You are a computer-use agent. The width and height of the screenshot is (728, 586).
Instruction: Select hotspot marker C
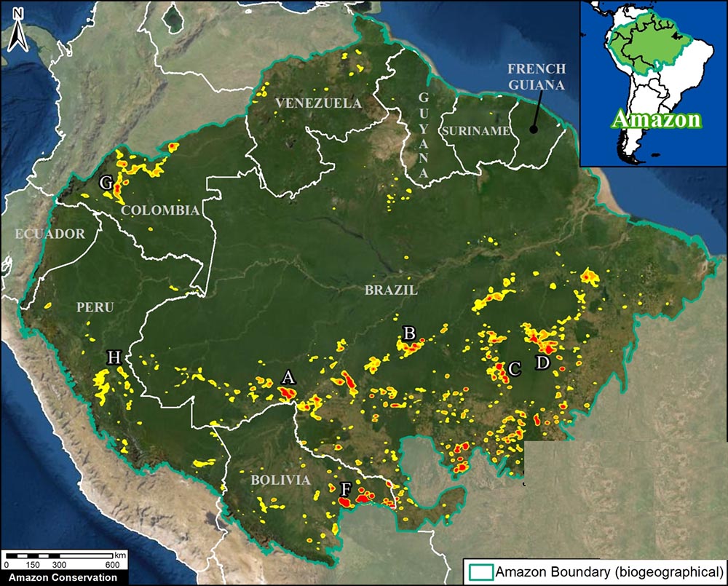pyautogui.click(x=514, y=369)
